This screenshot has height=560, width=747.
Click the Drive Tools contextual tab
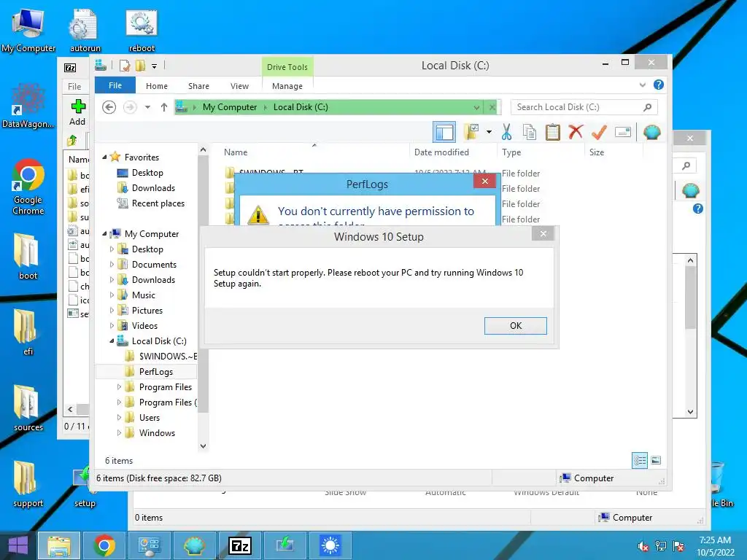(x=287, y=67)
